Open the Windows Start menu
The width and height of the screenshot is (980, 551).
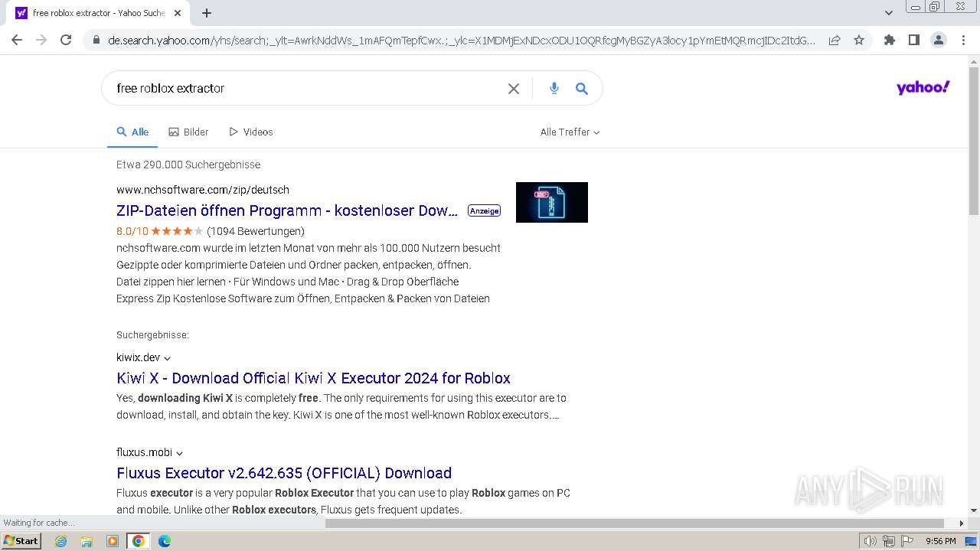pos(21,541)
